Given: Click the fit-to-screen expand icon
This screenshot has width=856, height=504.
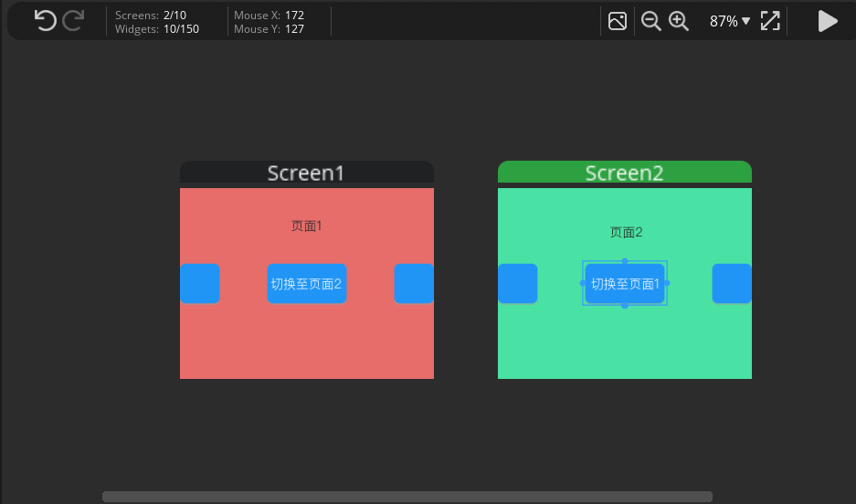Looking at the screenshot, I should click(x=770, y=21).
